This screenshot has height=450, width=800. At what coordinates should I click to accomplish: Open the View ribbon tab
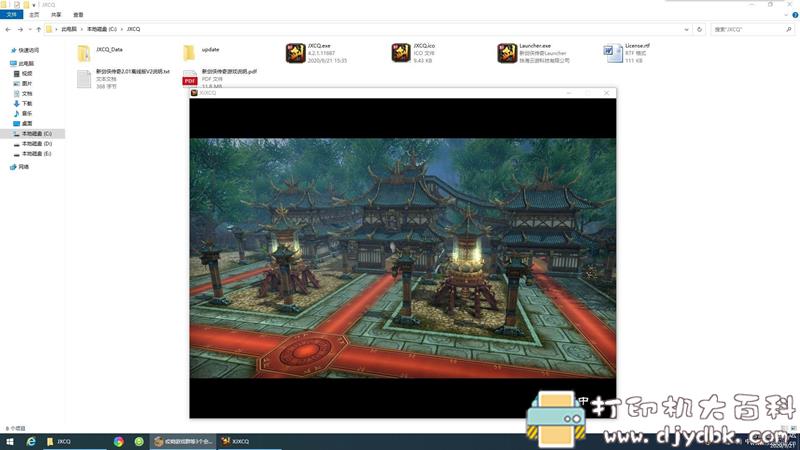point(78,15)
